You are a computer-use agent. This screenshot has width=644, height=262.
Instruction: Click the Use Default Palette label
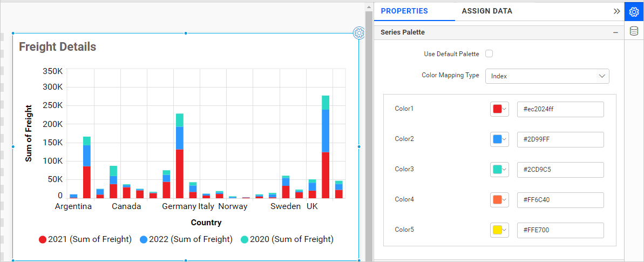(x=451, y=54)
